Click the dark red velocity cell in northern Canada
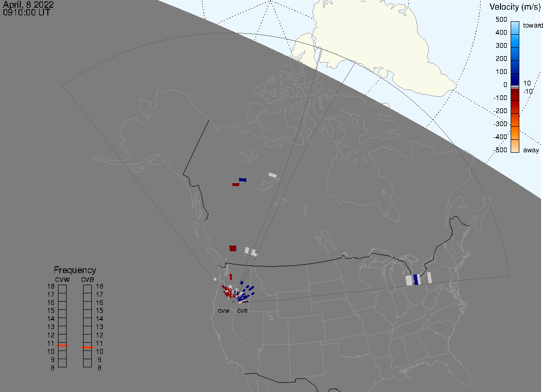 236,184
